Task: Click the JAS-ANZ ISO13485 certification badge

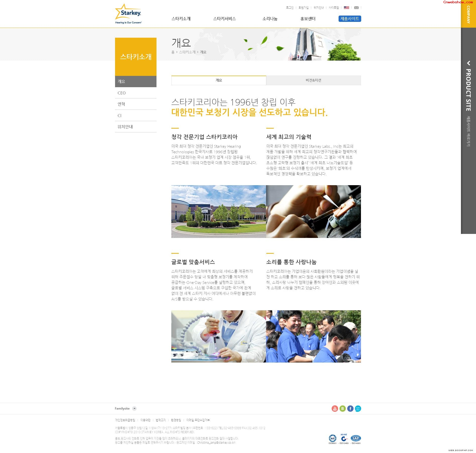Action: [x=344, y=439]
